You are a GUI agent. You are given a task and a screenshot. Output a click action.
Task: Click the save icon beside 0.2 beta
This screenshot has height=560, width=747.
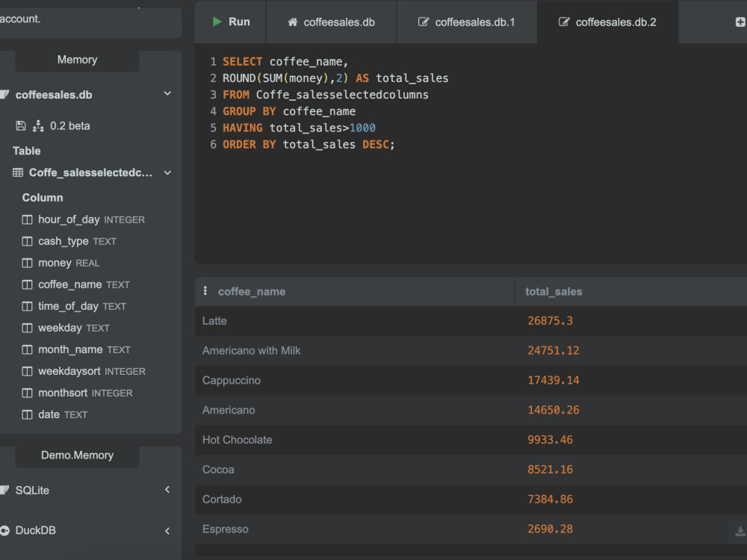click(x=20, y=125)
